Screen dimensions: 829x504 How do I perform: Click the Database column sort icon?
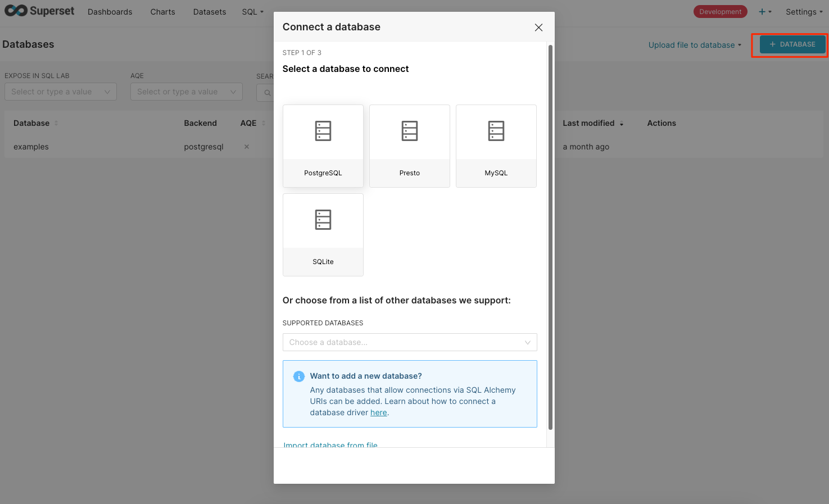[x=56, y=123]
